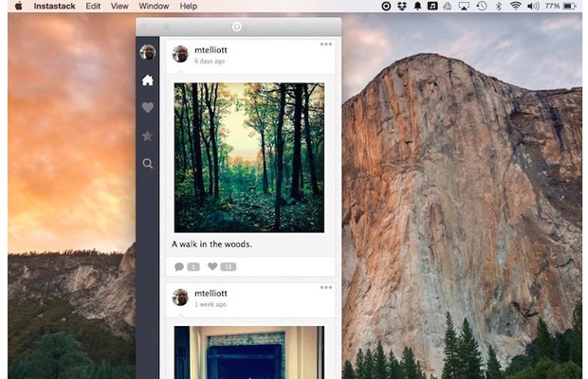Open the Home feed in the sidebar

pyautogui.click(x=147, y=81)
